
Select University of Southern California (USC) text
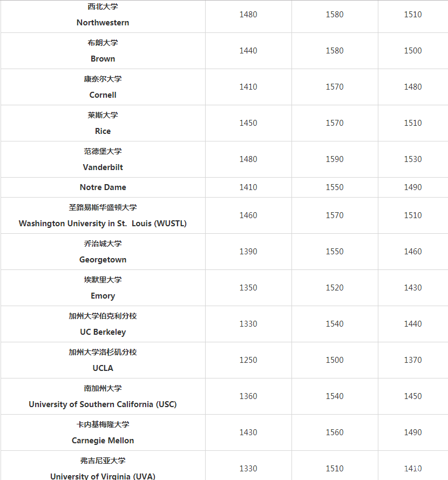click(x=103, y=404)
